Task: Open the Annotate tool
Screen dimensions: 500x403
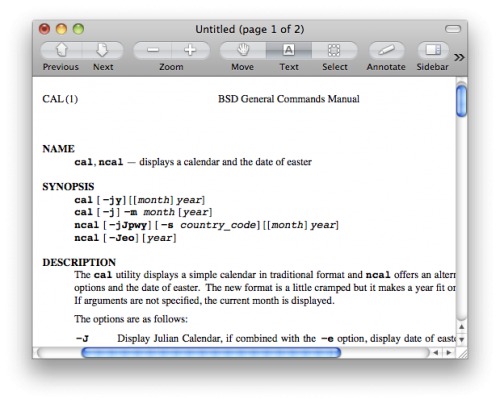Action: [386, 50]
